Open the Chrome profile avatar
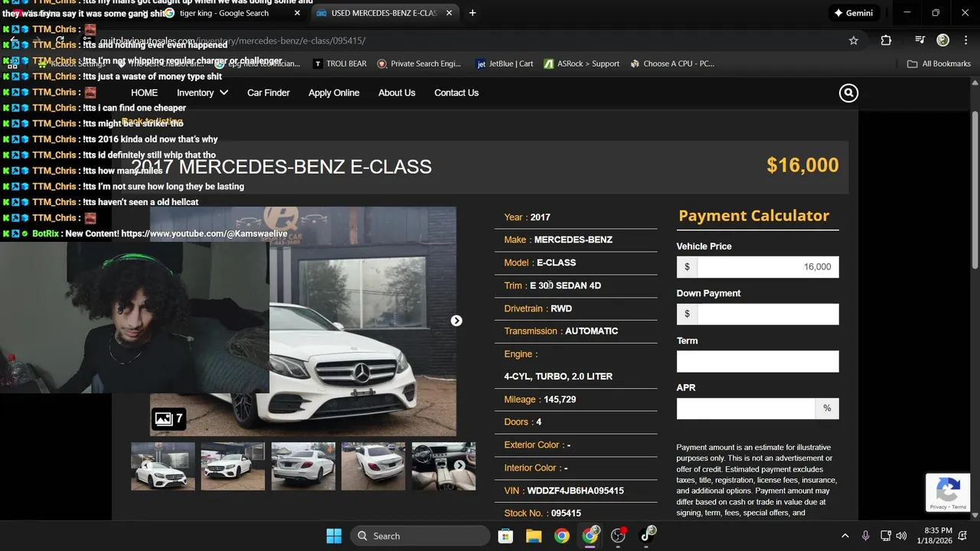Image resolution: width=980 pixels, height=551 pixels. [943, 41]
